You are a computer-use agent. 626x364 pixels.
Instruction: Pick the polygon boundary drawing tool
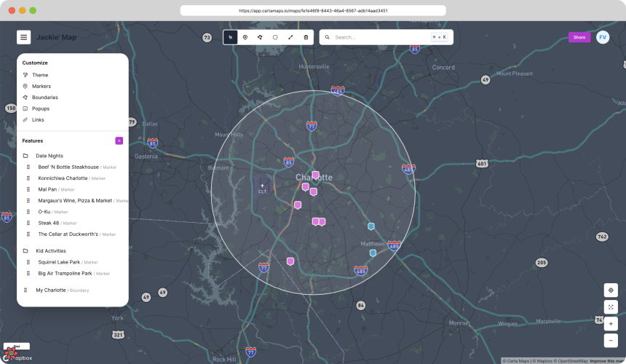260,37
